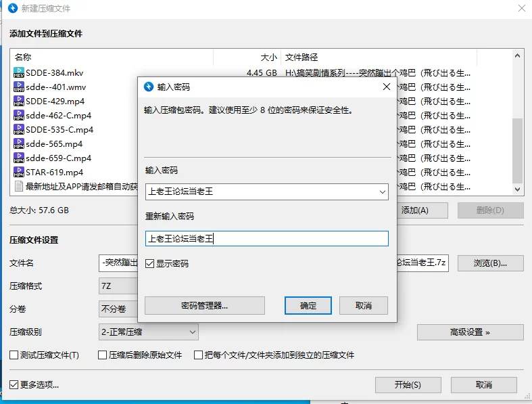Open the 输入密码 combo box dropdown arrow
Viewport: 532px width, 404px height.
383,192
